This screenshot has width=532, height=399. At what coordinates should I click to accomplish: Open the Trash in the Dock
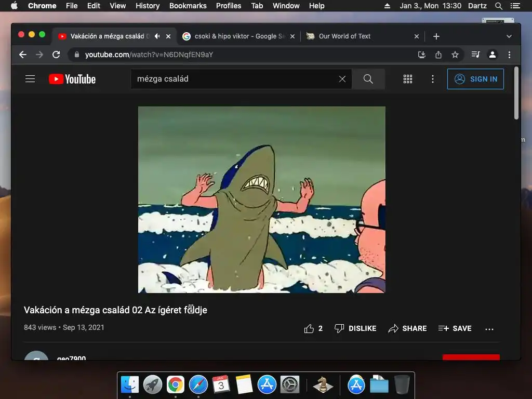coord(402,384)
